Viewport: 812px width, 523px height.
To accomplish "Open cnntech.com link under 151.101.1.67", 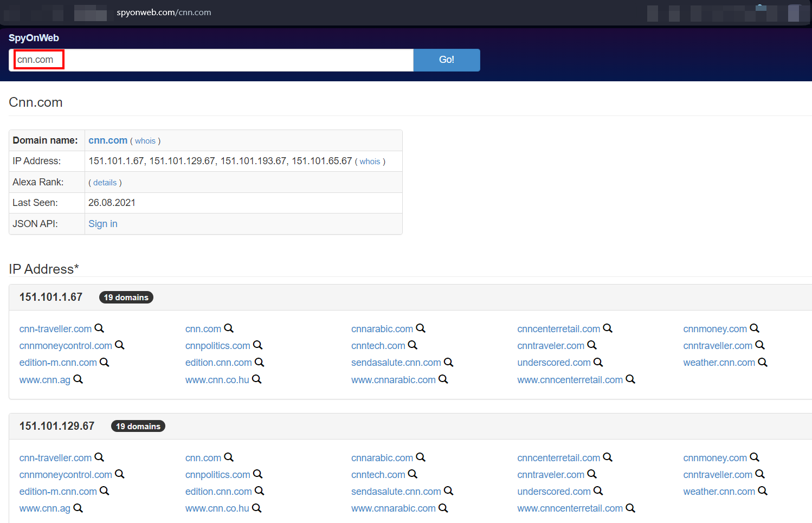I will coord(378,346).
